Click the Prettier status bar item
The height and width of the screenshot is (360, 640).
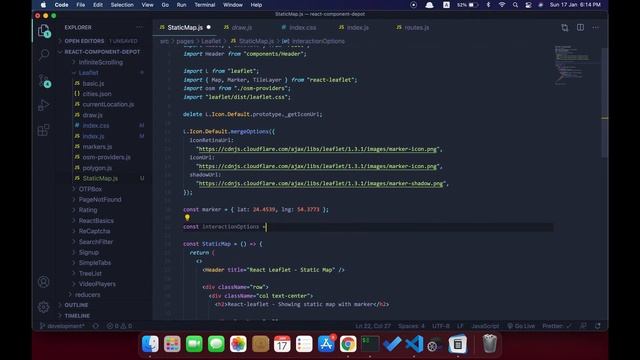point(557,326)
